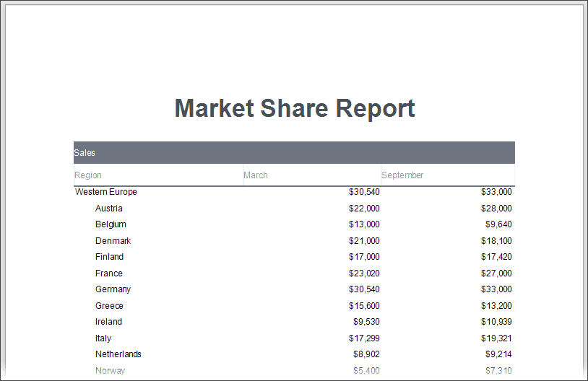
Task: Select the Ireland row label
Action: (108, 322)
